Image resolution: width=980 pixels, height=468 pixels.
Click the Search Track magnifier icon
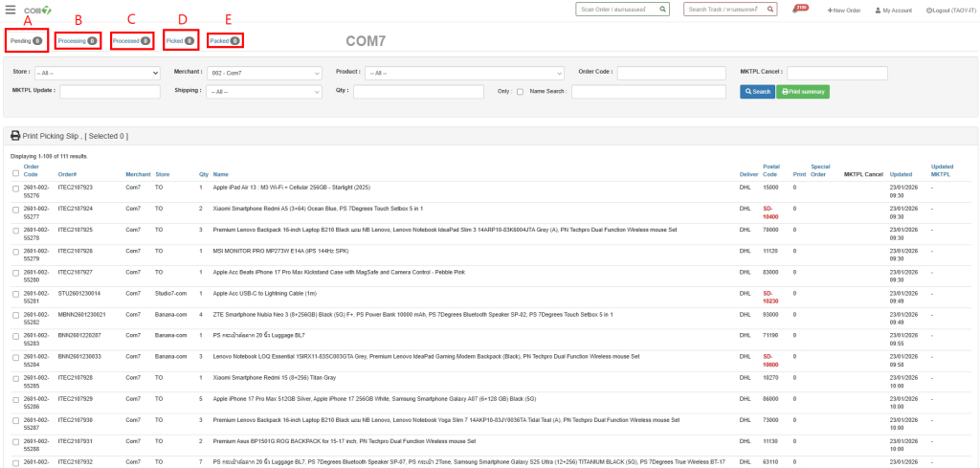point(768,10)
